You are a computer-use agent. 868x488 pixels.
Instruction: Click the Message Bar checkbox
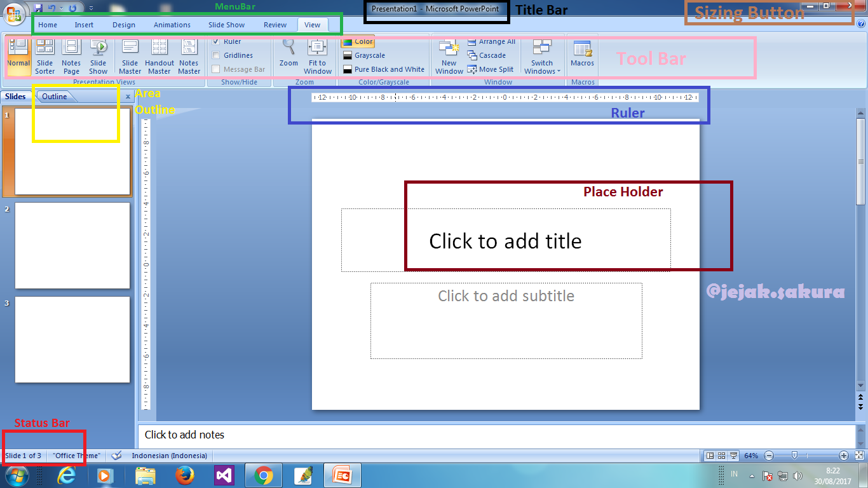216,69
